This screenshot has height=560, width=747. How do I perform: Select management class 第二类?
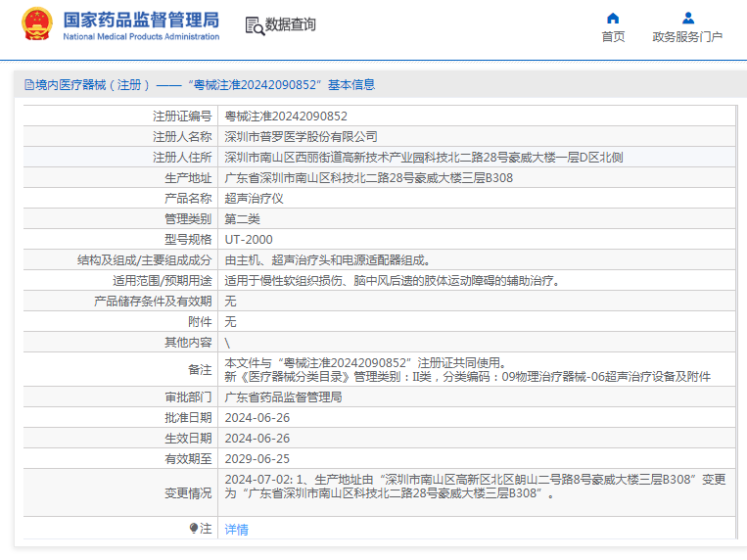242,218
